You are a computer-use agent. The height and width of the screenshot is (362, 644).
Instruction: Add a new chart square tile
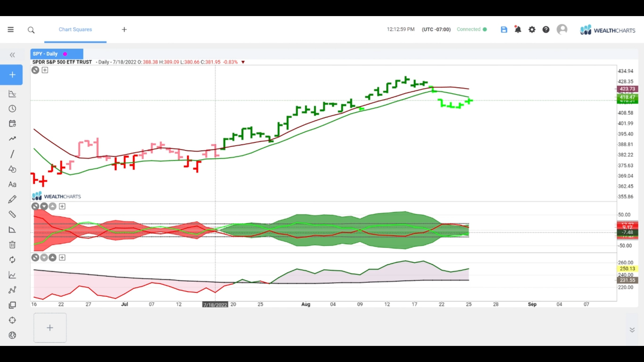point(50,328)
